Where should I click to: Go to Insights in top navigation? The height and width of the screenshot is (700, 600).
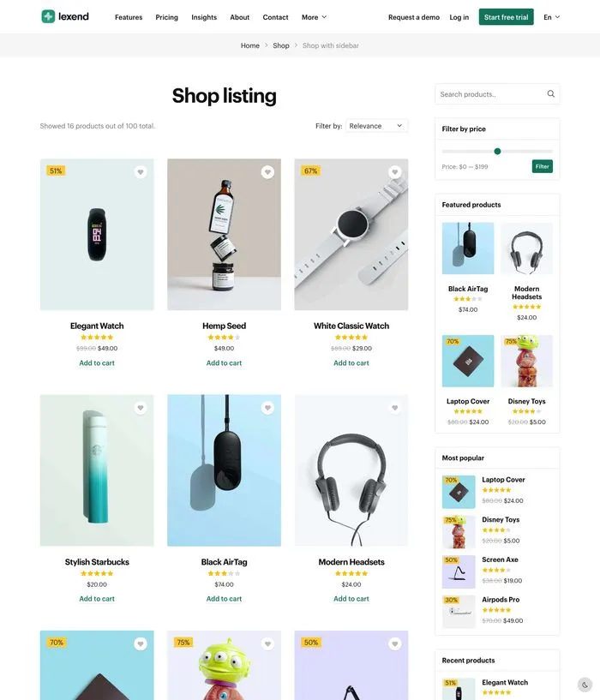point(204,17)
